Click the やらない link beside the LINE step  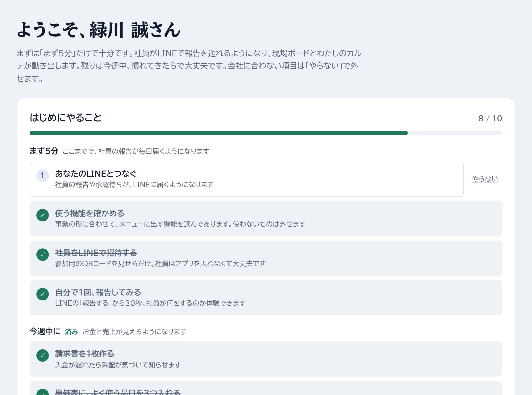point(485,179)
